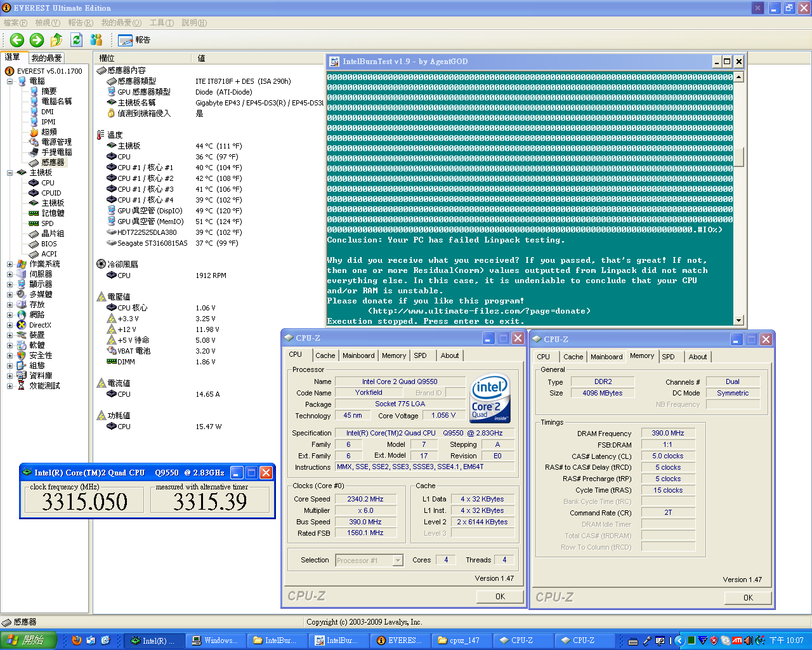Image resolution: width=812 pixels, height=650 pixels.
Task: Collapse the 主機板 tree node
Action: (x=10, y=173)
